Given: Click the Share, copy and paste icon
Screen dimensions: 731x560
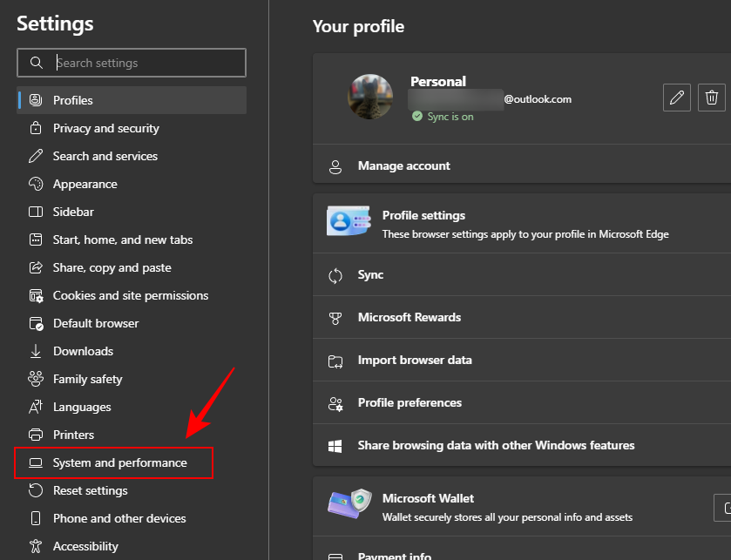Looking at the screenshot, I should click(x=36, y=267).
